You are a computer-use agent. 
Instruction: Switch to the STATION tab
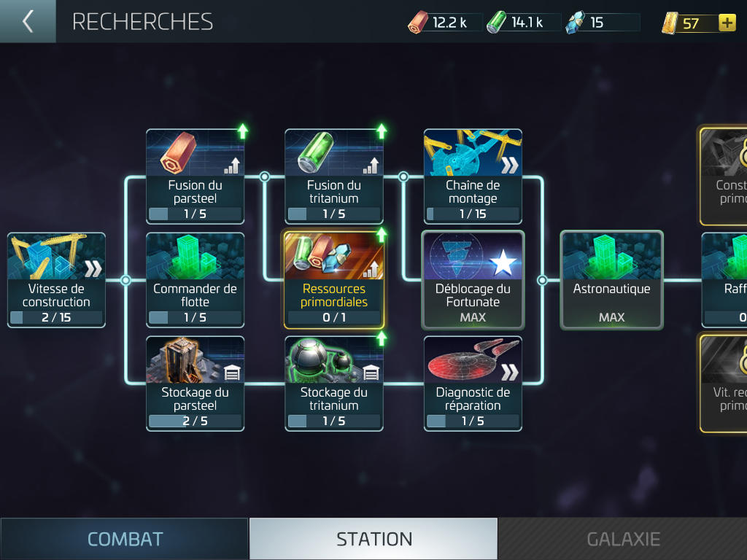coord(373,539)
